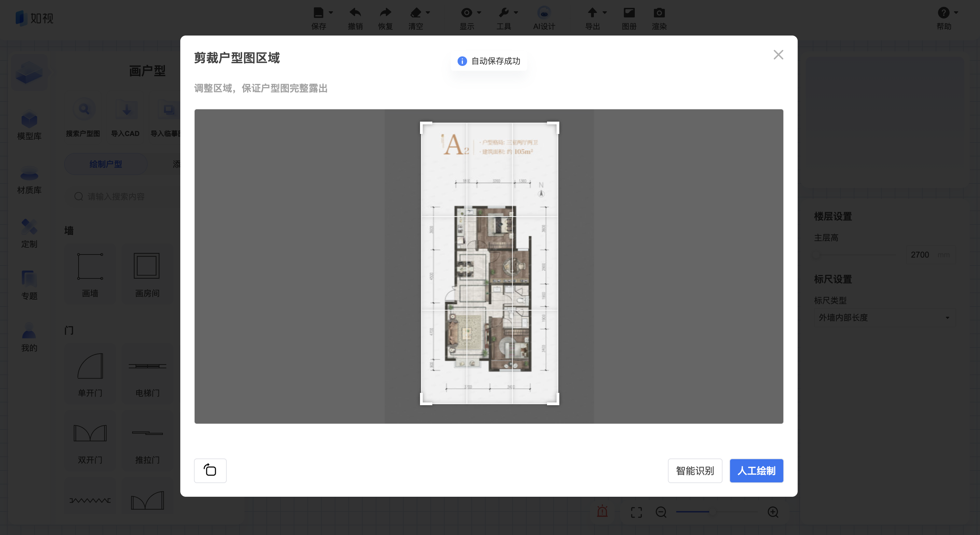Select the 画墙 wall tool
Viewport: 980px width, 535px height.
point(90,274)
